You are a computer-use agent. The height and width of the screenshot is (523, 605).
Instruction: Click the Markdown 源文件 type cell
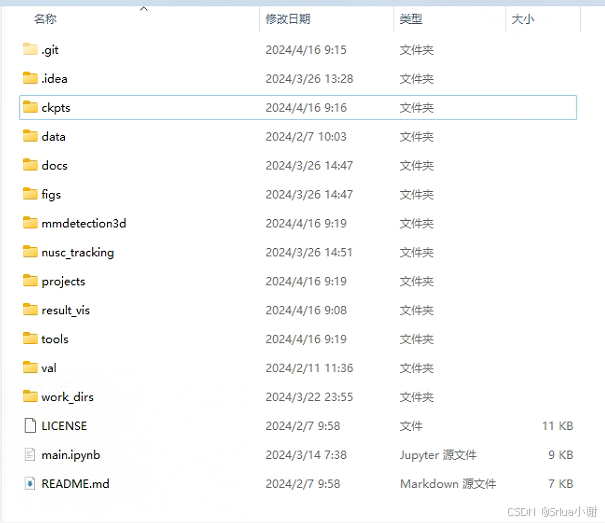click(x=448, y=484)
